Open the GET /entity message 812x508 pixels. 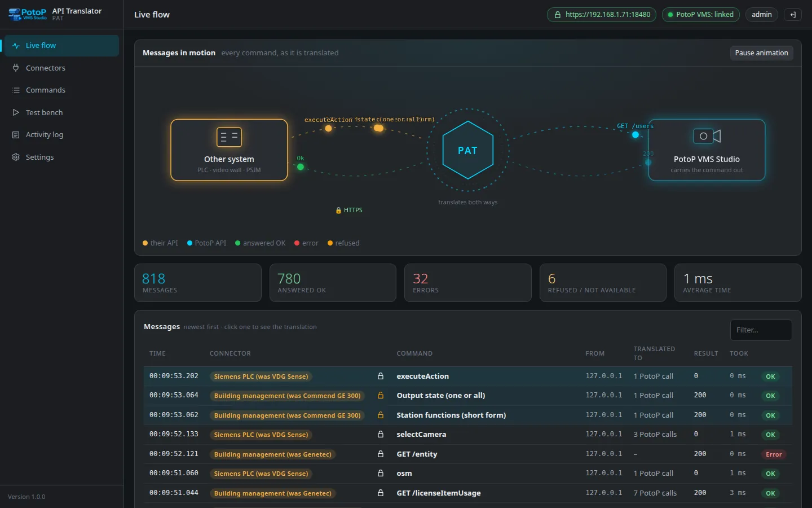[x=468, y=454]
